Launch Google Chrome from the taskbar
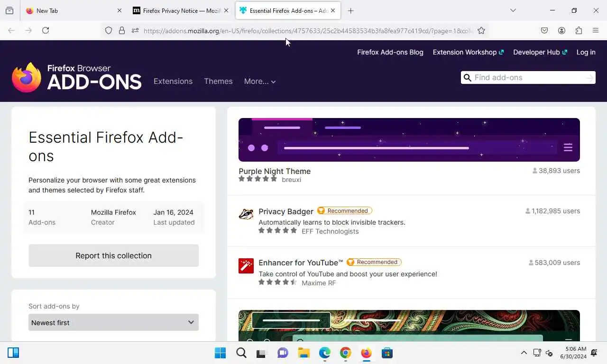 (x=345, y=353)
